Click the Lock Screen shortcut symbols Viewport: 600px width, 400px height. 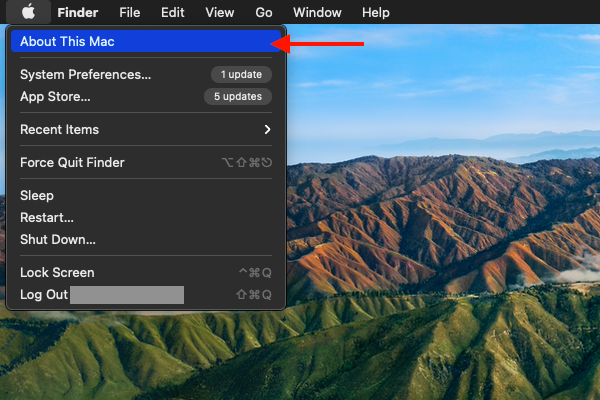click(x=255, y=273)
